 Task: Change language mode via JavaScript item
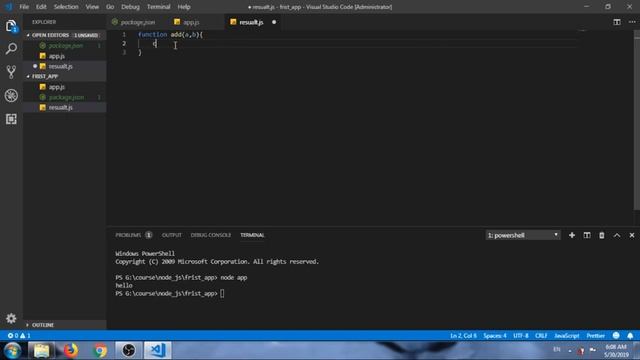[x=567, y=336]
